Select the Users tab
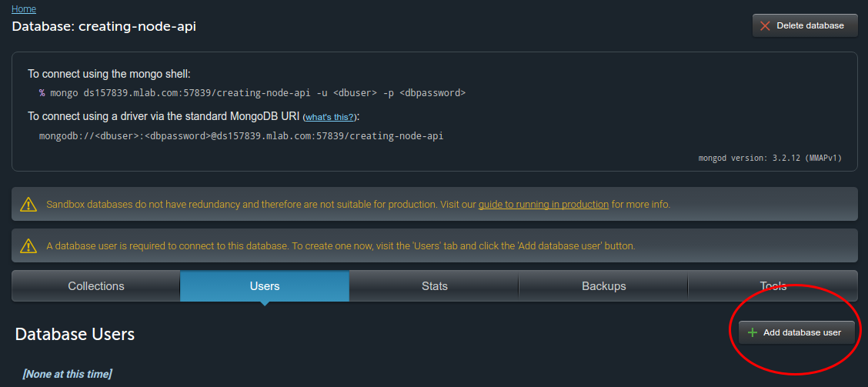This screenshot has height=387, width=868. pyautogui.click(x=265, y=286)
